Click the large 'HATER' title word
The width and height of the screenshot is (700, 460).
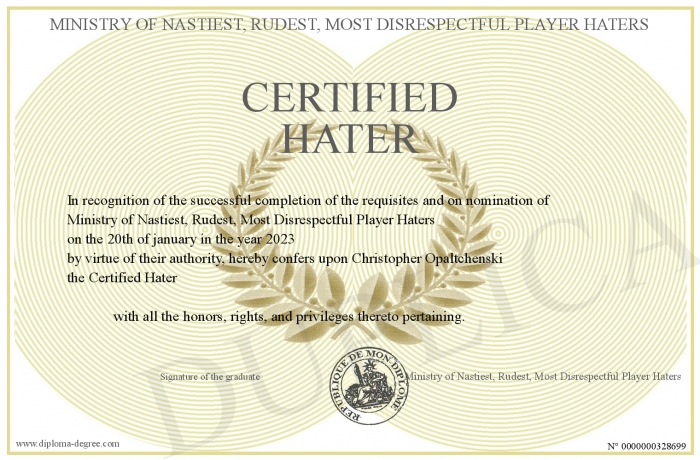pyautogui.click(x=350, y=138)
